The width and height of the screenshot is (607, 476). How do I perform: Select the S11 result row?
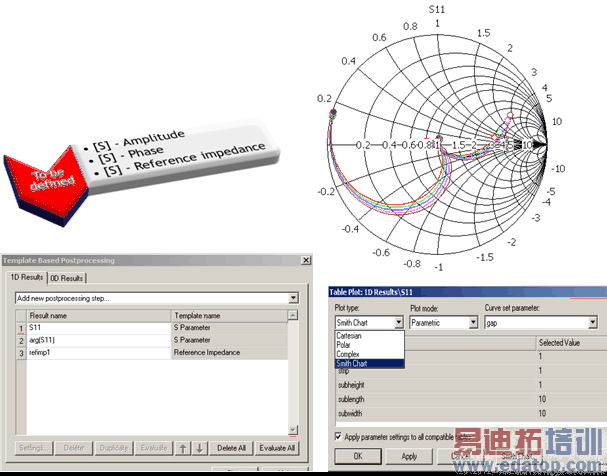(157, 328)
